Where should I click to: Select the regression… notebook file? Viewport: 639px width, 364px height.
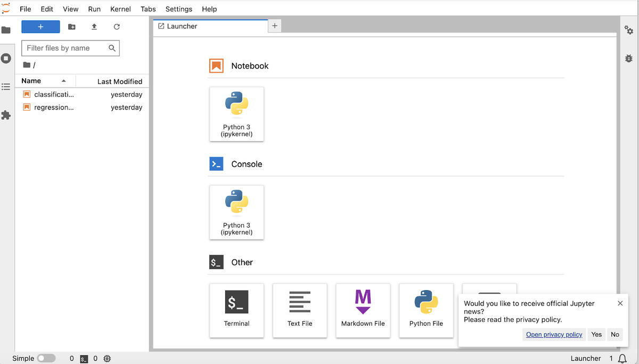[82, 107]
